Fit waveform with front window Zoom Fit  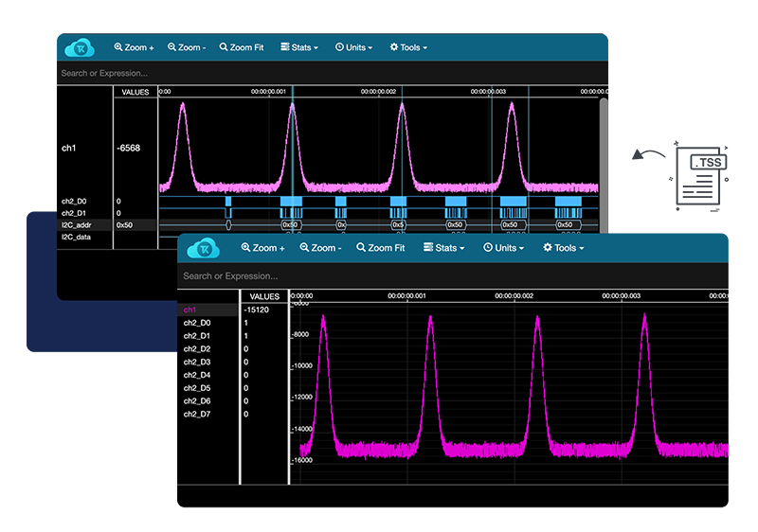tap(380, 248)
